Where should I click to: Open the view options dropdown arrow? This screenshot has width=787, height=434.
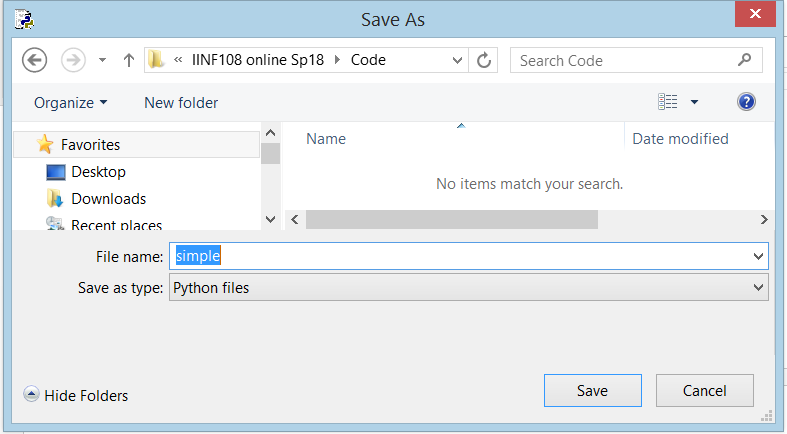pyautogui.click(x=695, y=102)
